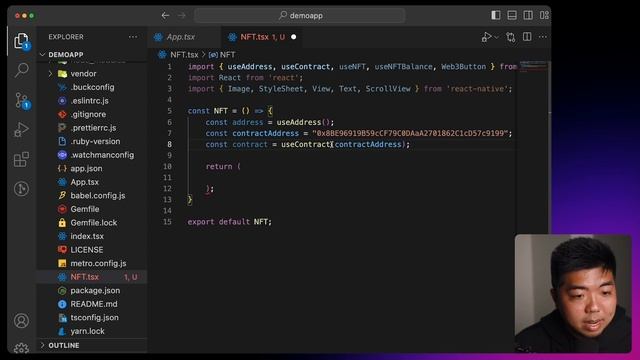
Task: Click the useAddress() call on line 6
Action: click(304, 122)
